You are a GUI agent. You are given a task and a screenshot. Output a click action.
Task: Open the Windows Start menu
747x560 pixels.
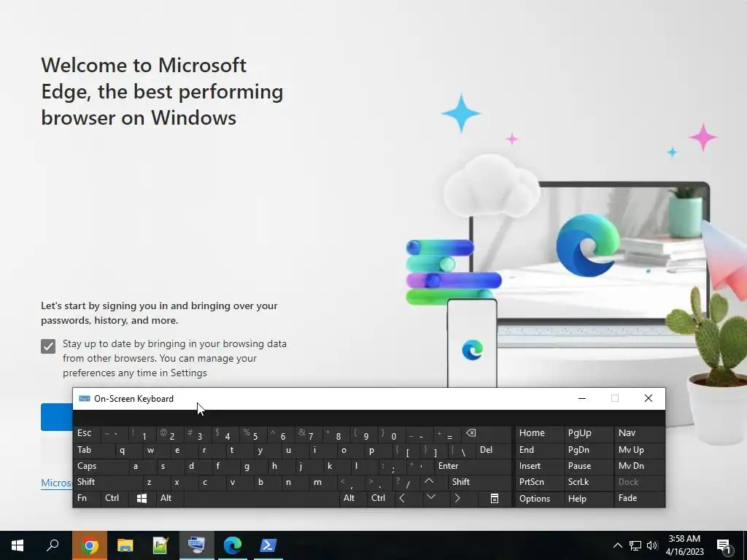pos(18,545)
